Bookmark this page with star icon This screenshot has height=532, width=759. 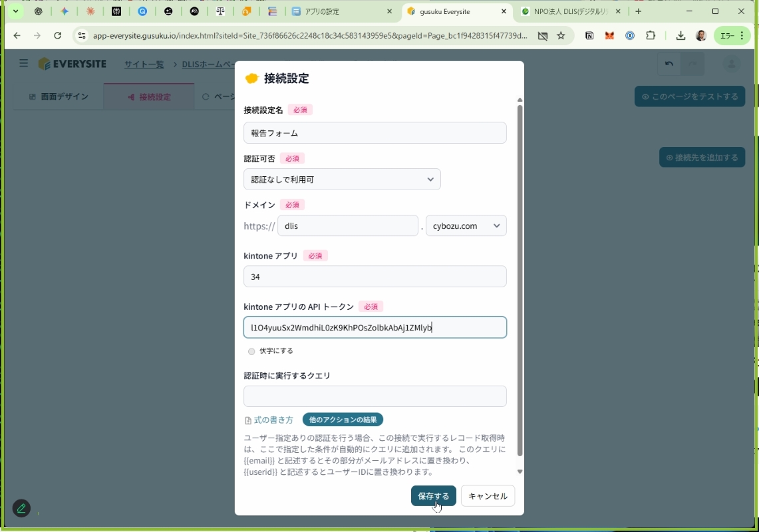[561, 35]
